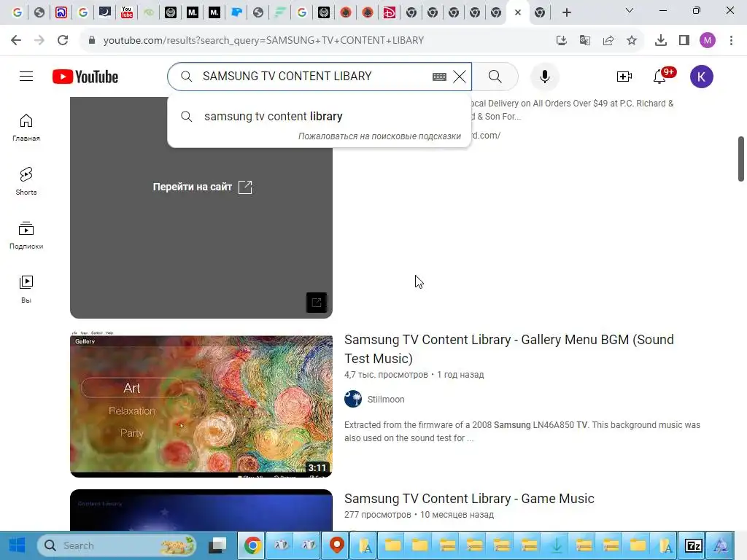Switch to the YouTube favicon tab
The width and height of the screenshot is (747, 560).
point(127,12)
